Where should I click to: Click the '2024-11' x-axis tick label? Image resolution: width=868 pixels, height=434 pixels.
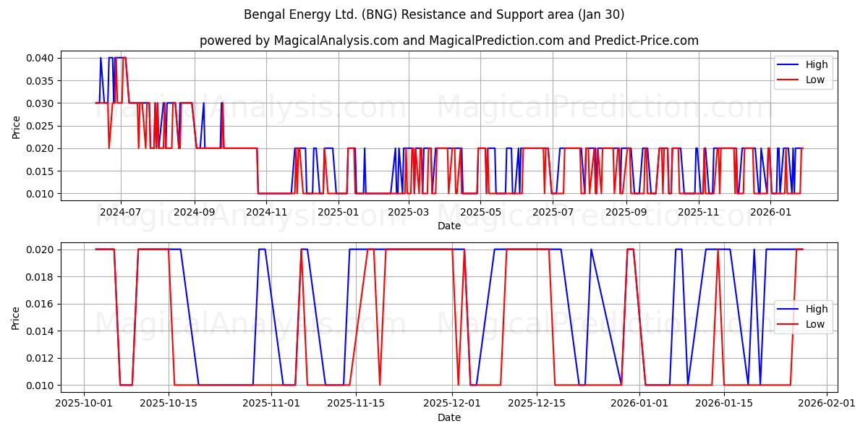[x=267, y=212]
